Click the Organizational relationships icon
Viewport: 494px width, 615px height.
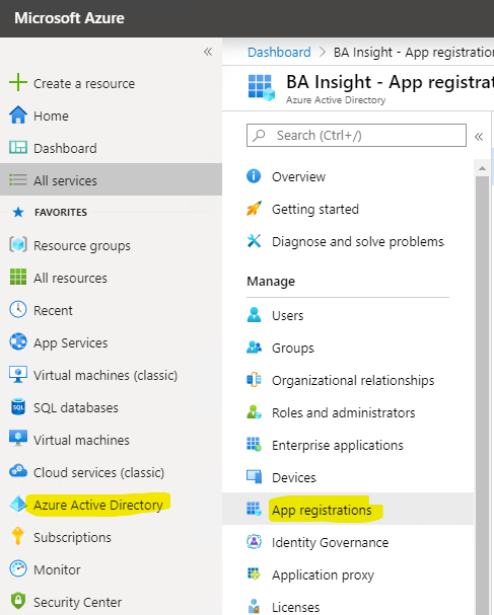[x=254, y=380]
